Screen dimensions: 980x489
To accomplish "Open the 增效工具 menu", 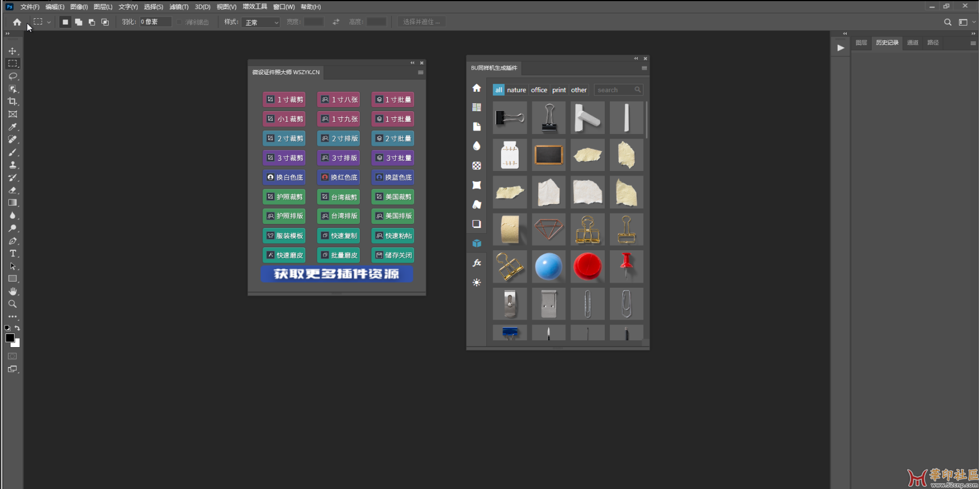I will tap(255, 7).
